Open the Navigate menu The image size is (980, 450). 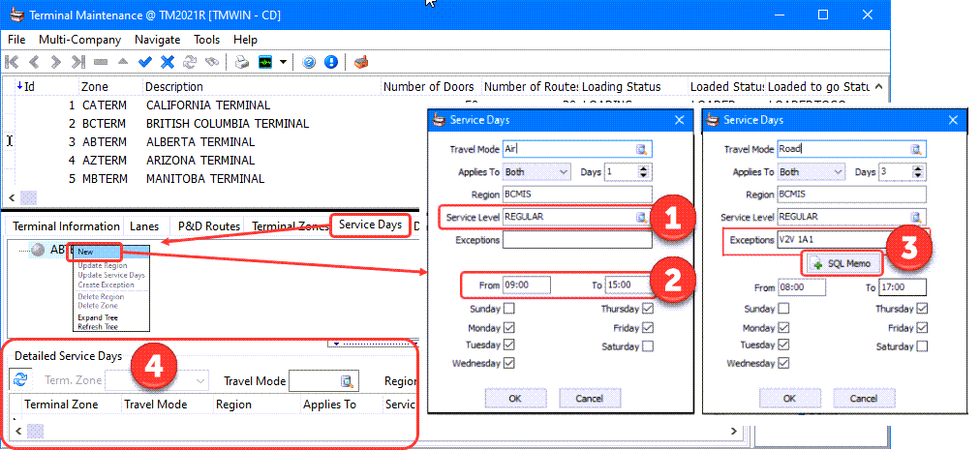point(157,40)
